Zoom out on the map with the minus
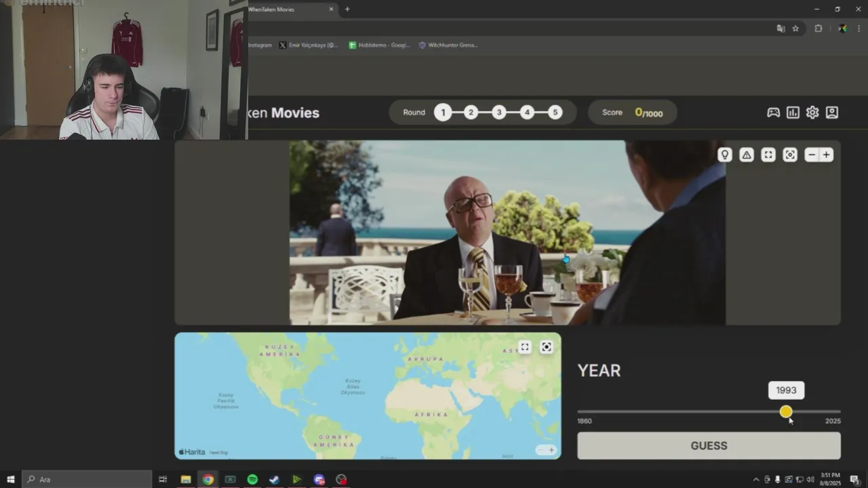Viewport: 868px width, 488px height. [x=541, y=450]
